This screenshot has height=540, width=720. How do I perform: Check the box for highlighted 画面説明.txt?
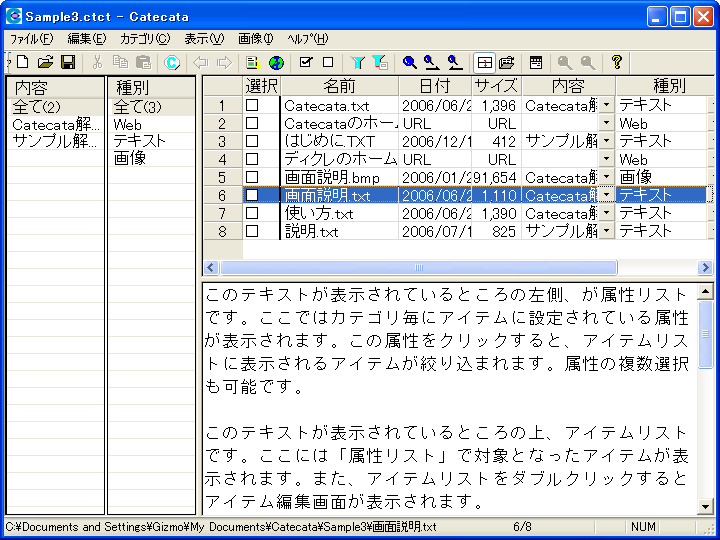click(x=252, y=195)
